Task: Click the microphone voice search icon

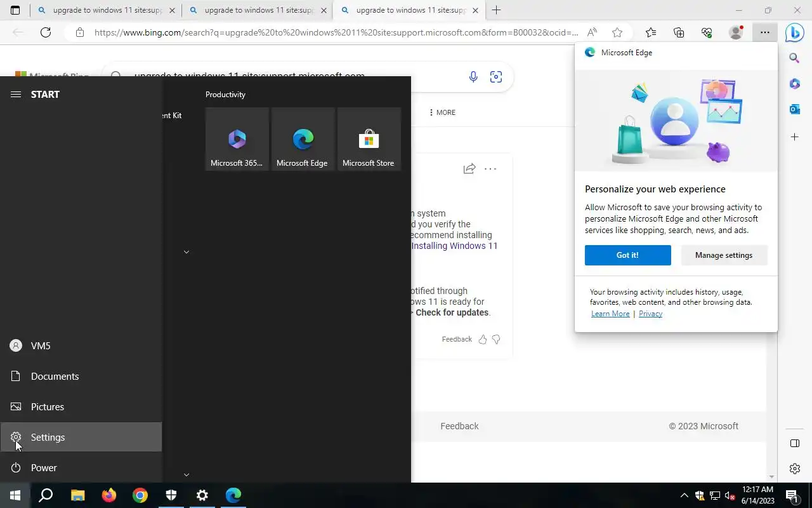Action: tap(473, 77)
